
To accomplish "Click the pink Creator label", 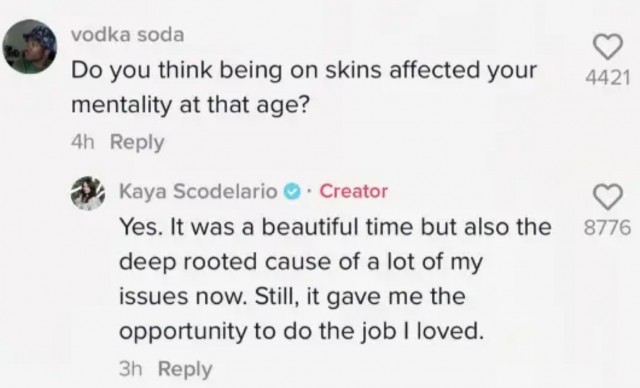I will tap(353, 191).
